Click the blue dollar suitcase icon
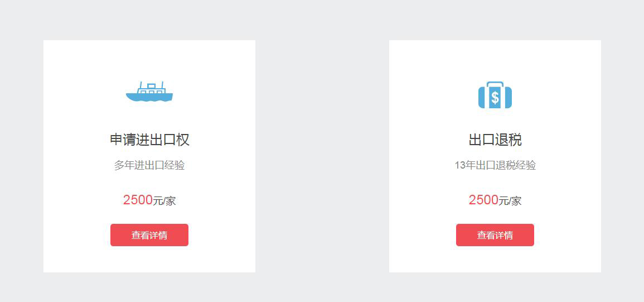The height and width of the screenshot is (302, 644). [x=495, y=95]
